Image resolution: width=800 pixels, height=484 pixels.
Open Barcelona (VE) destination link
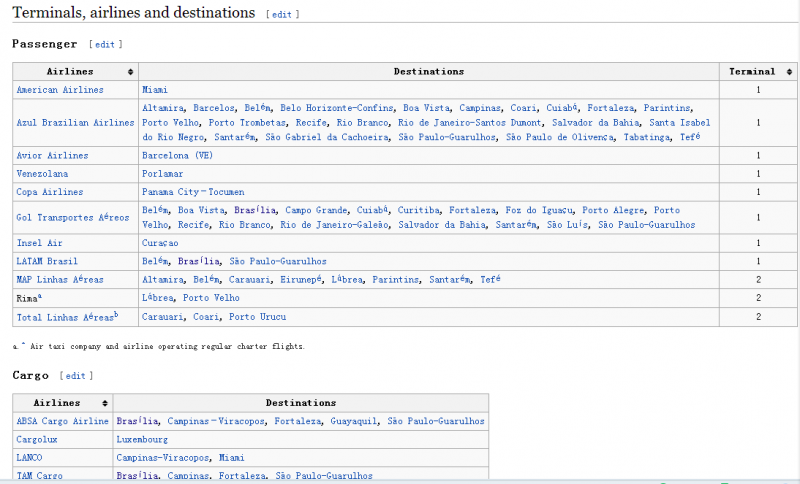tap(177, 156)
